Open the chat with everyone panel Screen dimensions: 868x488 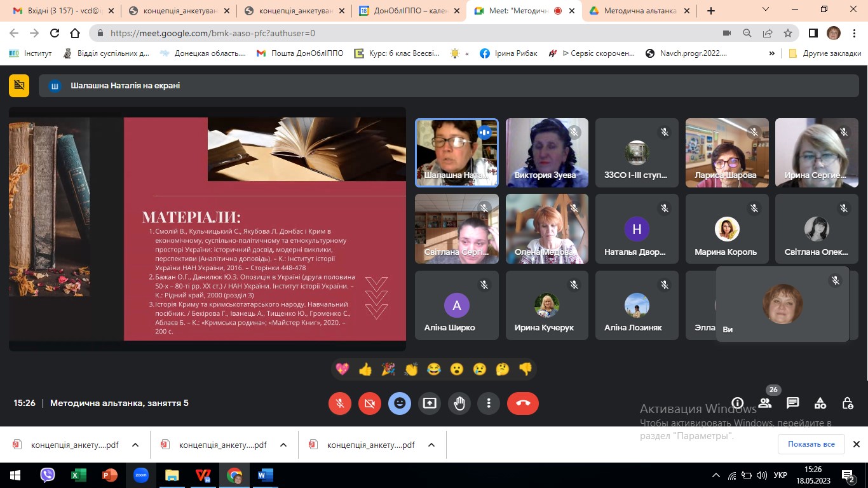tap(792, 403)
